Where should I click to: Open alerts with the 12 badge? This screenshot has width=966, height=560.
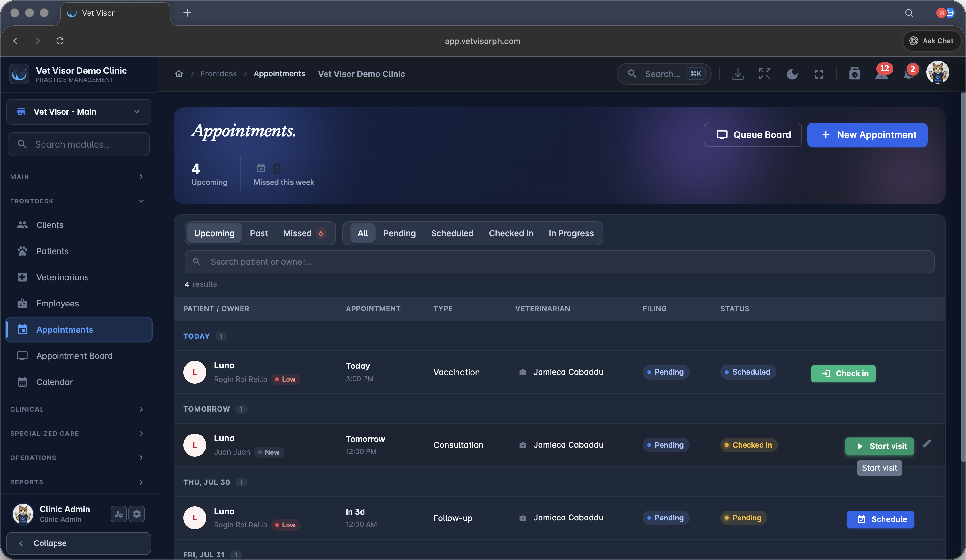point(882,73)
